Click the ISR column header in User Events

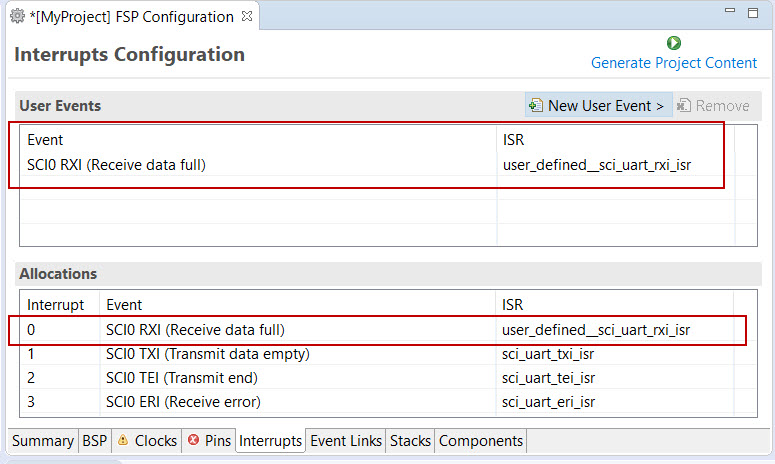pos(513,140)
